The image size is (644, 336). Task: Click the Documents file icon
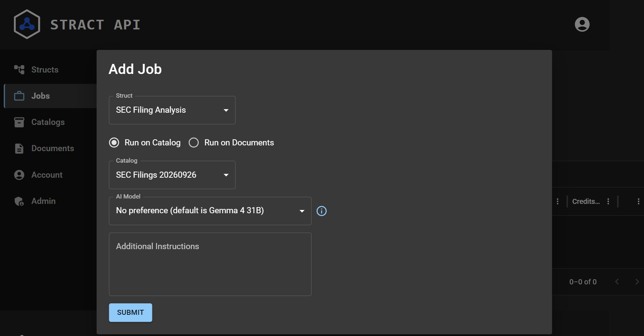19,149
